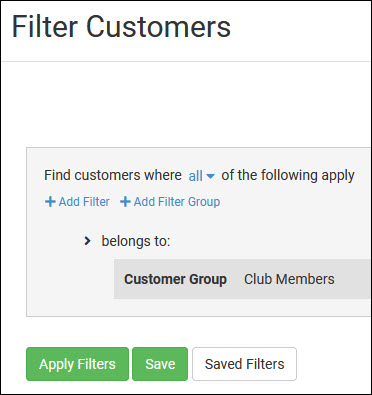Screen dimensions: 372x395
Task: Click the blue dropdown arrow after all
Action: click(x=210, y=176)
